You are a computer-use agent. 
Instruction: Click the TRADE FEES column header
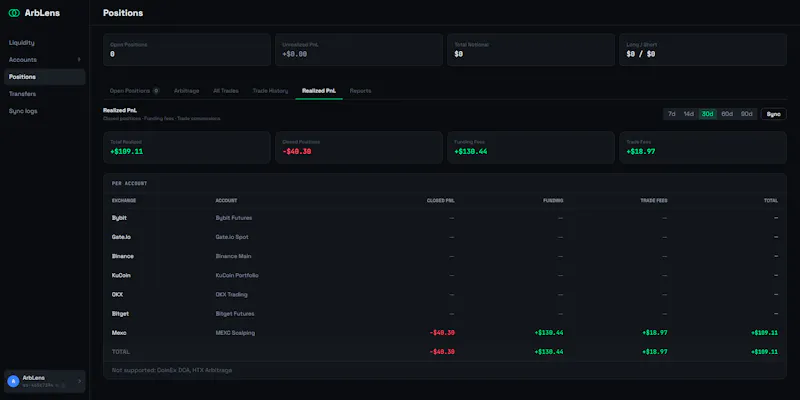pyautogui.click(x=654, y=201)
